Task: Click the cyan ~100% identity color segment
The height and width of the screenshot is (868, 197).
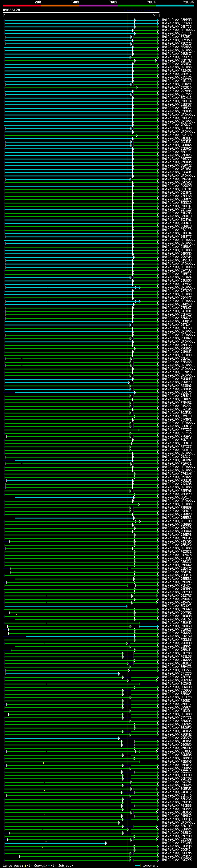Action: click(175, 6)
